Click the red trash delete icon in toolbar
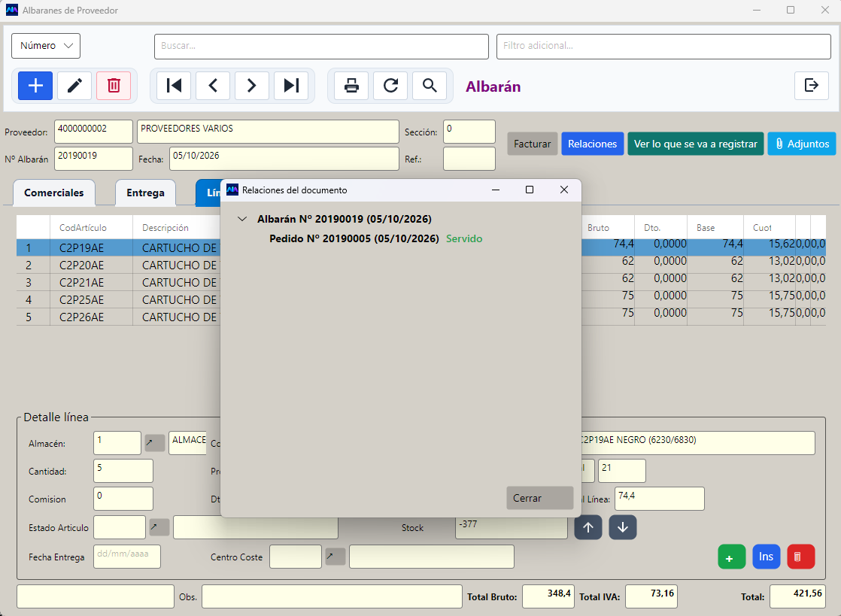841x616 pixels. click(114, 86)
